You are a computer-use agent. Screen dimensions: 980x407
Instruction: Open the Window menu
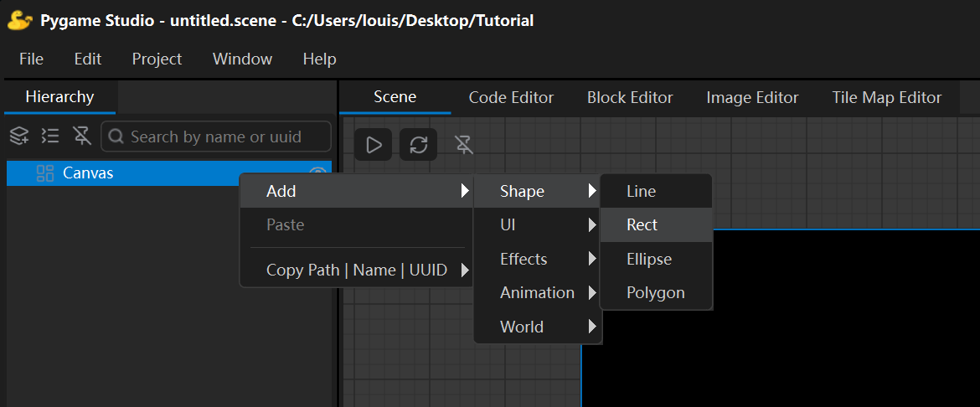pyautogui.click(x=243, y=59)
